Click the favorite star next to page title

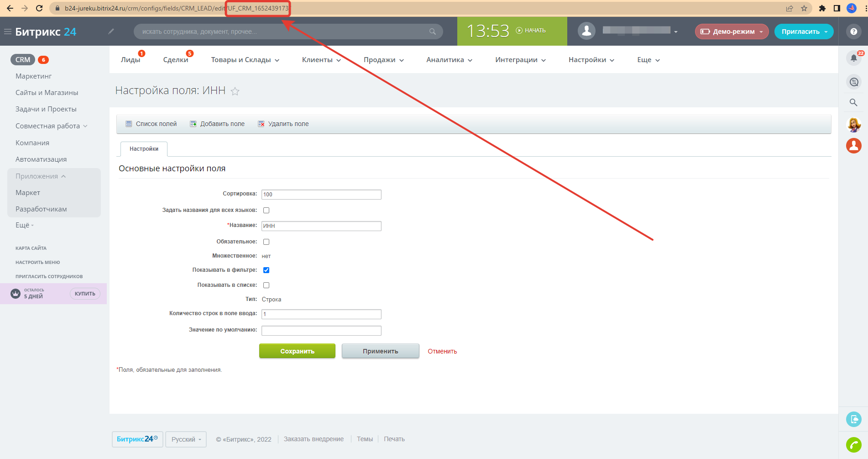[x=235, y=91]
